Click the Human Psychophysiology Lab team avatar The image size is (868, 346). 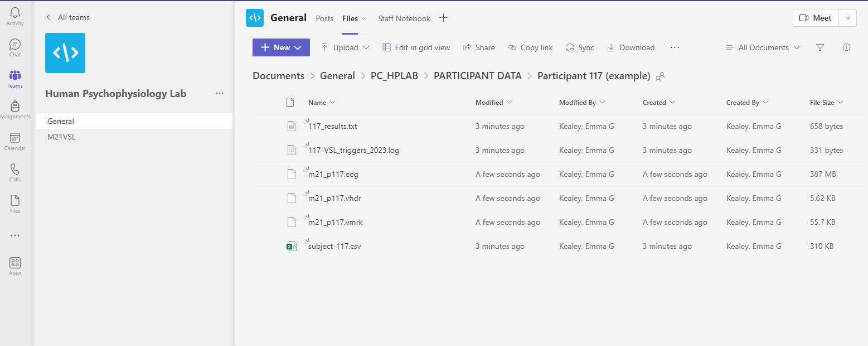(x=65, y=53)
